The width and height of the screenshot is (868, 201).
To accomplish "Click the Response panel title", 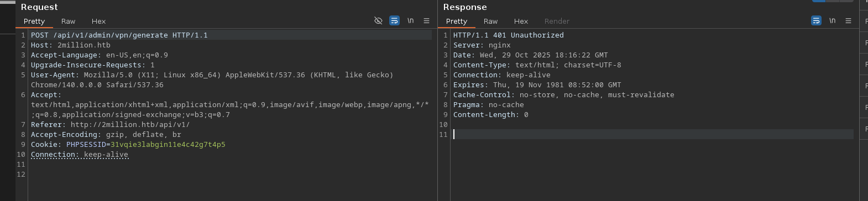I will [x=465, y=7].
